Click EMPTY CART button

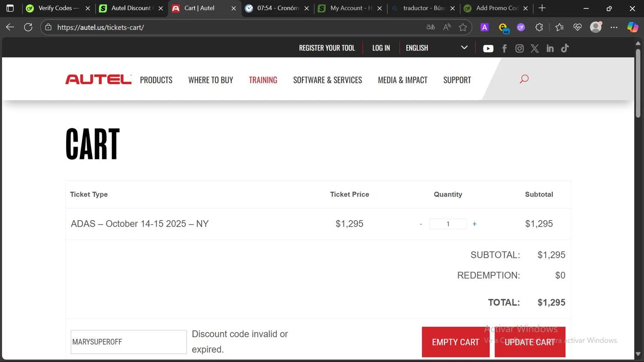click(456, 342)
